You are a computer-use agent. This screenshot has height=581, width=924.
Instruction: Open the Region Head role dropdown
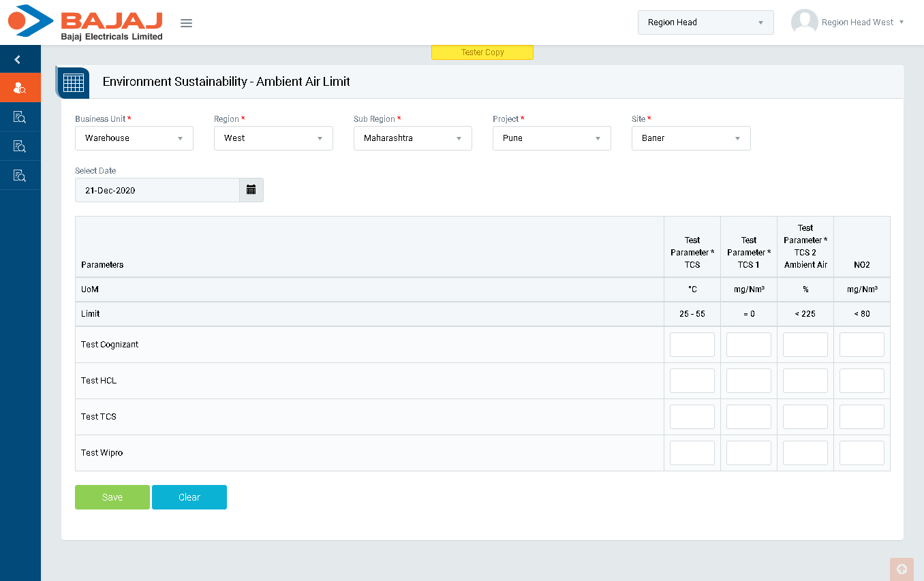pos(705,22)
